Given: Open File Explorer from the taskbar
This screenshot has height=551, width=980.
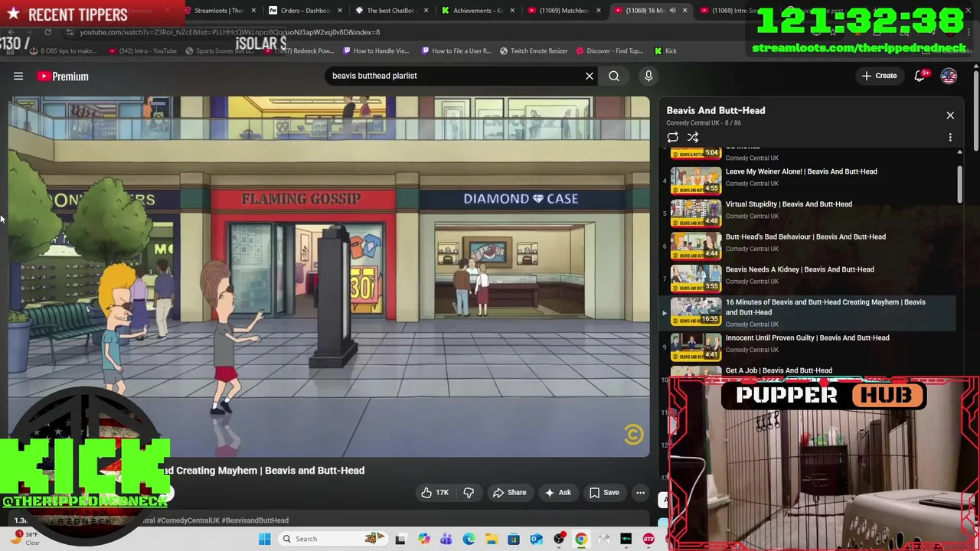Looking at the screenshot, I should coord(491,539).
